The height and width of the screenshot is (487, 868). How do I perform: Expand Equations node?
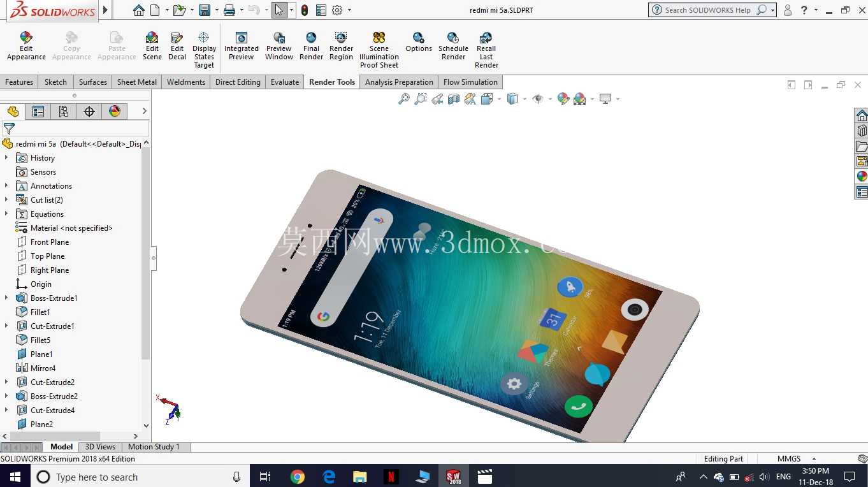point(6,214)
